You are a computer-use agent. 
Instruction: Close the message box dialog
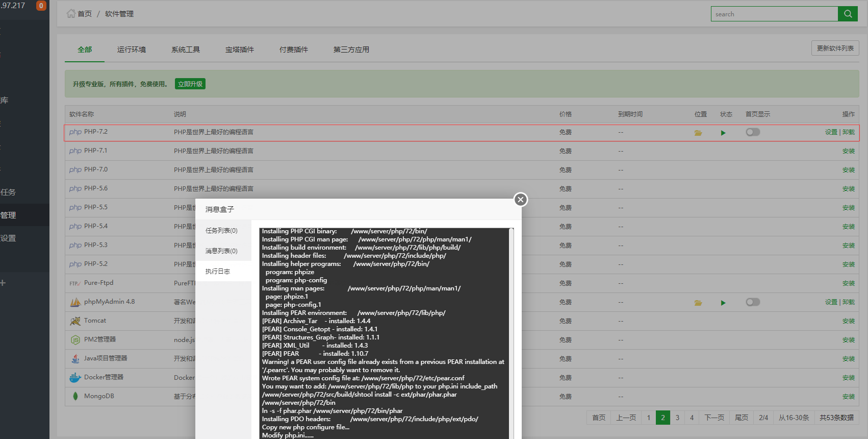520,200
